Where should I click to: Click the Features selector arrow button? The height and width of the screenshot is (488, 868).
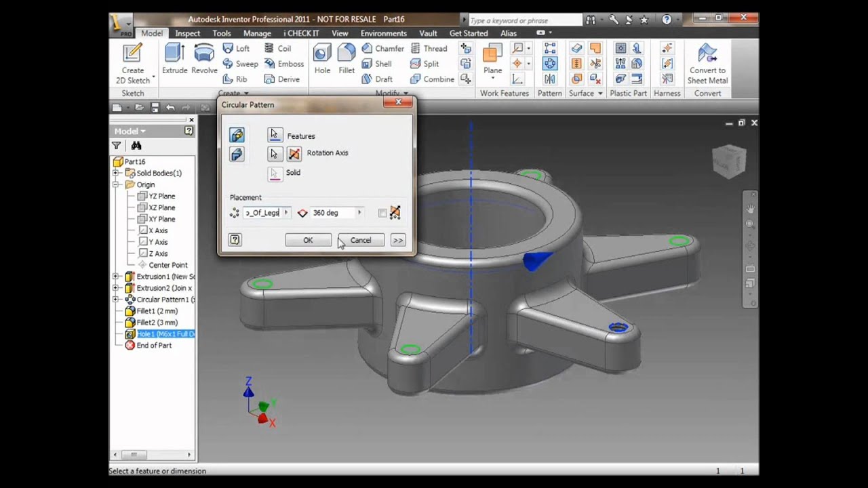point(275,134)
